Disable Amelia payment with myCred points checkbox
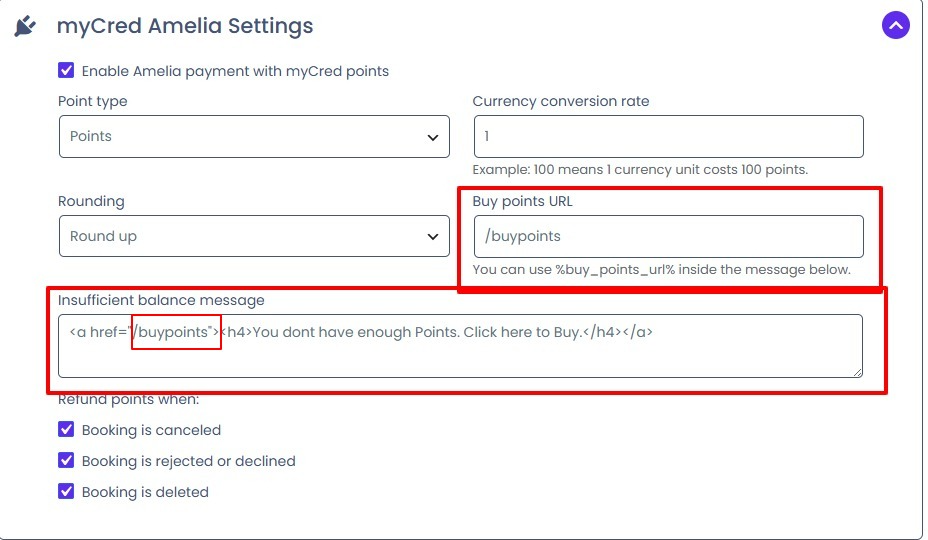 click(66, 70)
